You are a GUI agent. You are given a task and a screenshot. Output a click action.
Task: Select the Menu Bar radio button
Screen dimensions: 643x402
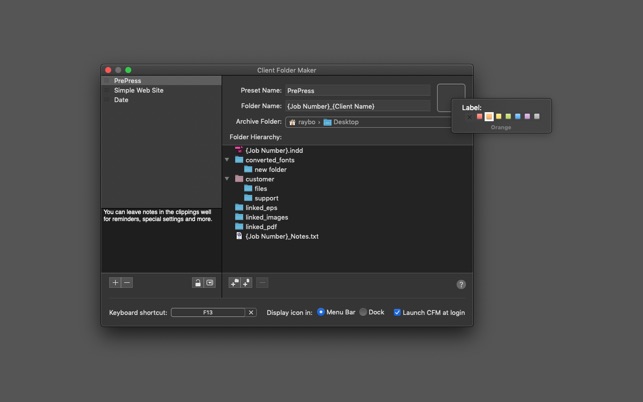(321, 312)
